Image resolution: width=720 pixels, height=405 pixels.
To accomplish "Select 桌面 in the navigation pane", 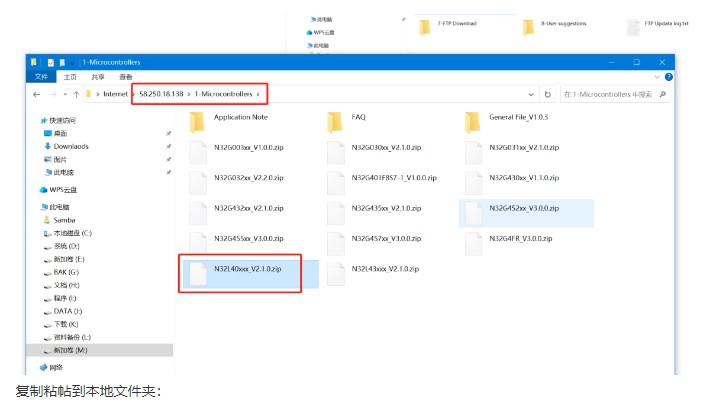I will tap(60, 133).
